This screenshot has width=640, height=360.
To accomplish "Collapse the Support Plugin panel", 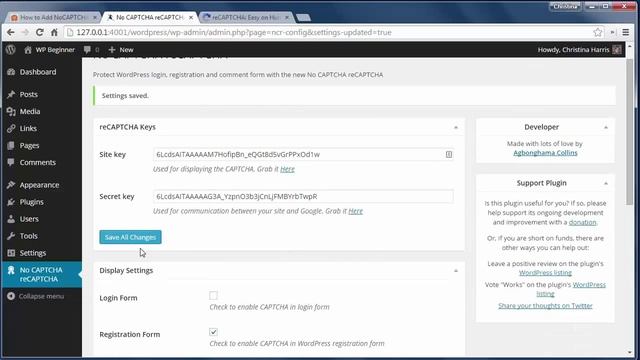I will [x=606, y=183].
